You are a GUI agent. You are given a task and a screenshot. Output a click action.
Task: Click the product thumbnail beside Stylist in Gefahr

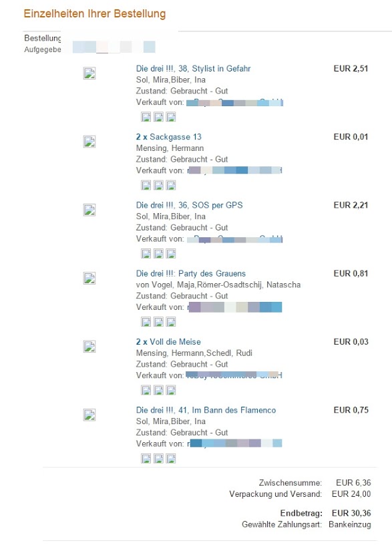tap(89, 73)
